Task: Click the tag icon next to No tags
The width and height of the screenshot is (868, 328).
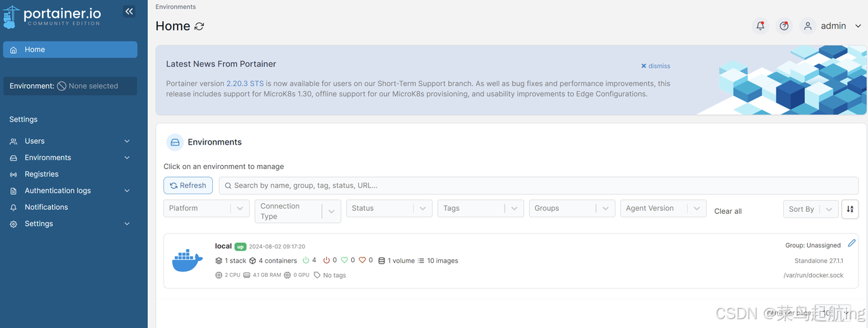Action: [317, 275]
